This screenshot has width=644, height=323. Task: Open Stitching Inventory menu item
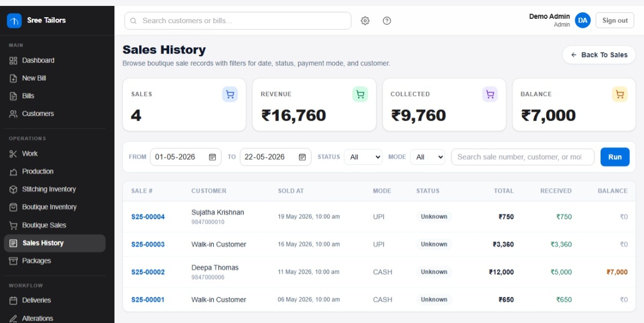(55, 189)
